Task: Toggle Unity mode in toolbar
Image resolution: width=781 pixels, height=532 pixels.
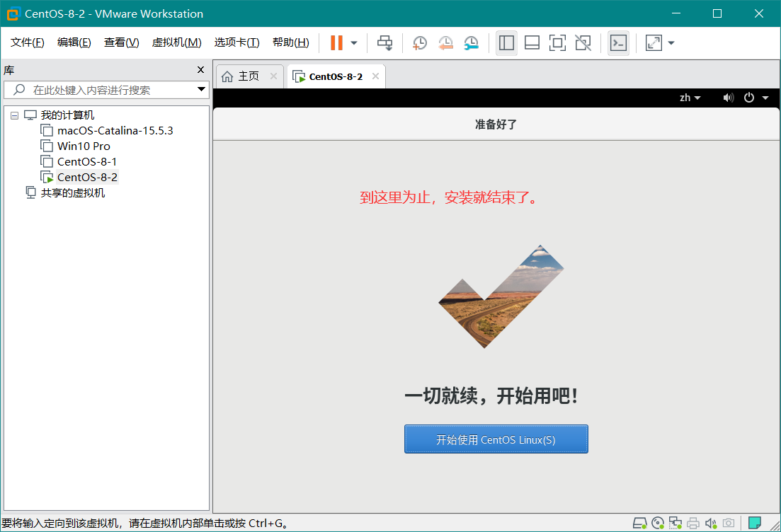Action: pos(583,43)
